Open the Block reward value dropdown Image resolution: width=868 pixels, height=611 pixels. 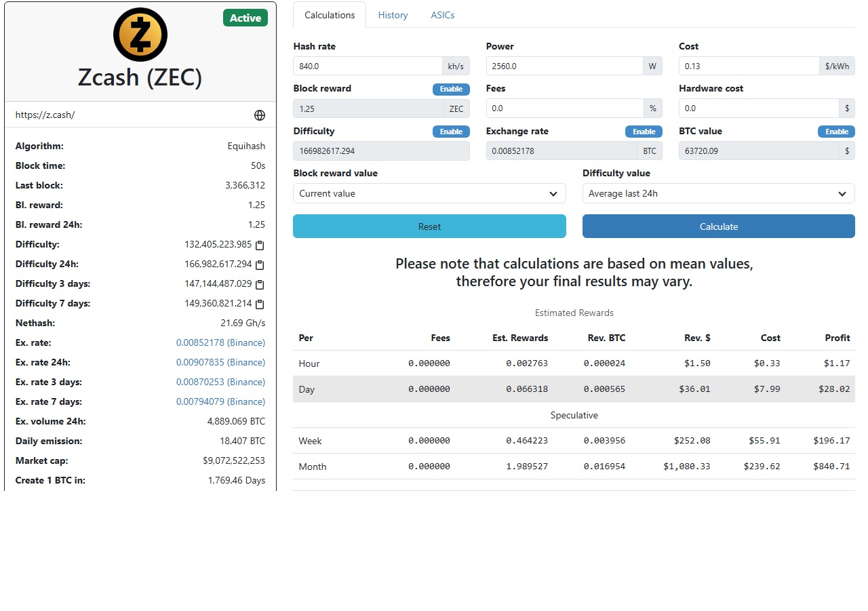point(429,193)
